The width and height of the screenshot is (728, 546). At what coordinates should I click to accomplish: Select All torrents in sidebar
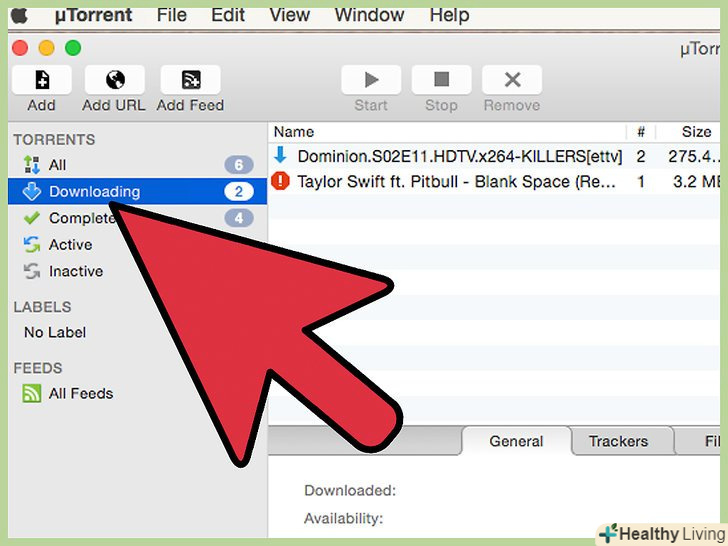pyautogui.click(x=137, y=165)
